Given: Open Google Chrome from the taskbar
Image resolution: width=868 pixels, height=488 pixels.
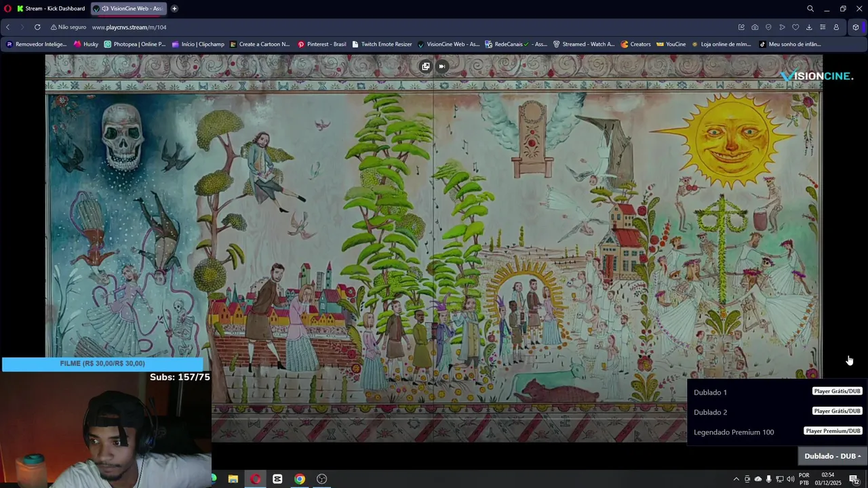Looking at the screenshot, I should coord(300,479).
